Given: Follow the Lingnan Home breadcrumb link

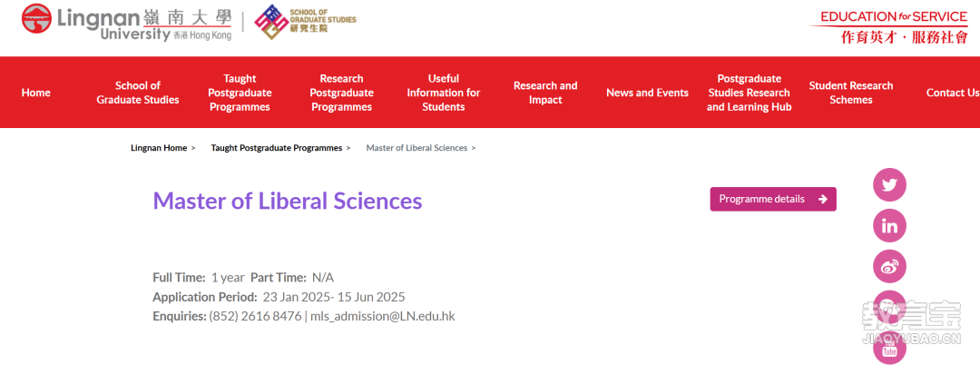Looking at the screenshot, I should tap(159, 148).
